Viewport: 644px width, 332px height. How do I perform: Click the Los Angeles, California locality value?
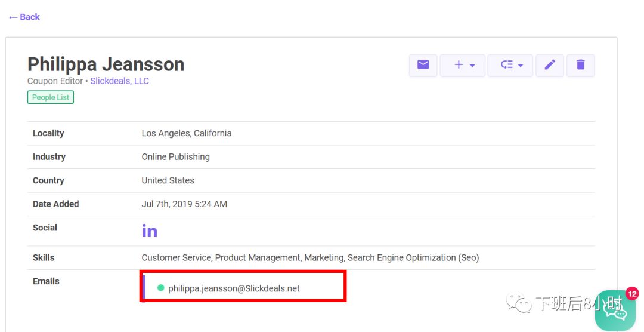187,133
